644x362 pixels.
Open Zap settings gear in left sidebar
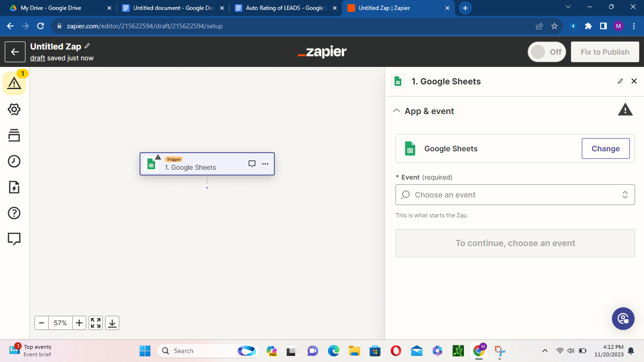click(14, 110)
